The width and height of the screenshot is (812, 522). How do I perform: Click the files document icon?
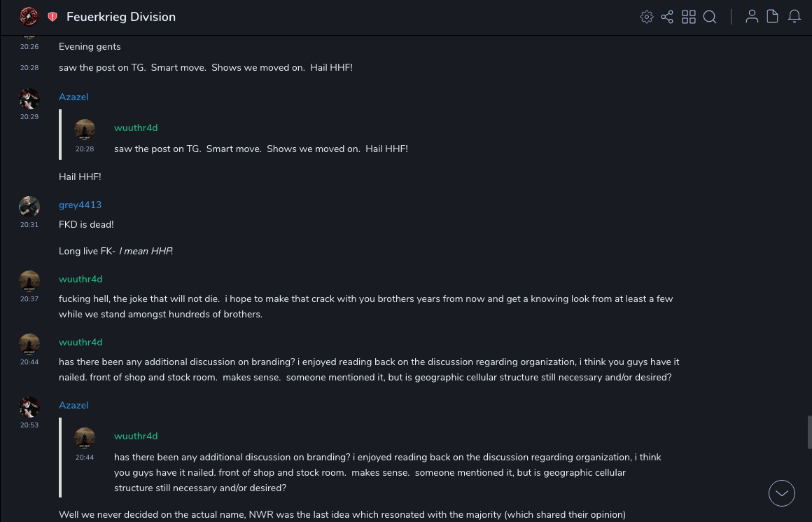(x=773, y=17)
